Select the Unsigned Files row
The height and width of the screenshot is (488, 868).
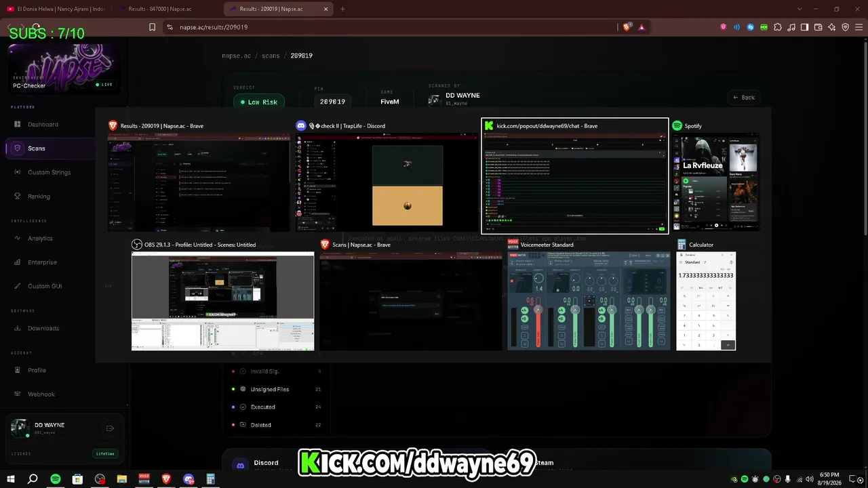tap(277, 389)
